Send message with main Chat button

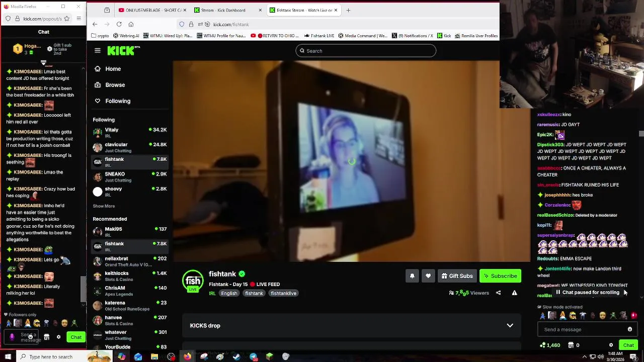tap(628, 345)
